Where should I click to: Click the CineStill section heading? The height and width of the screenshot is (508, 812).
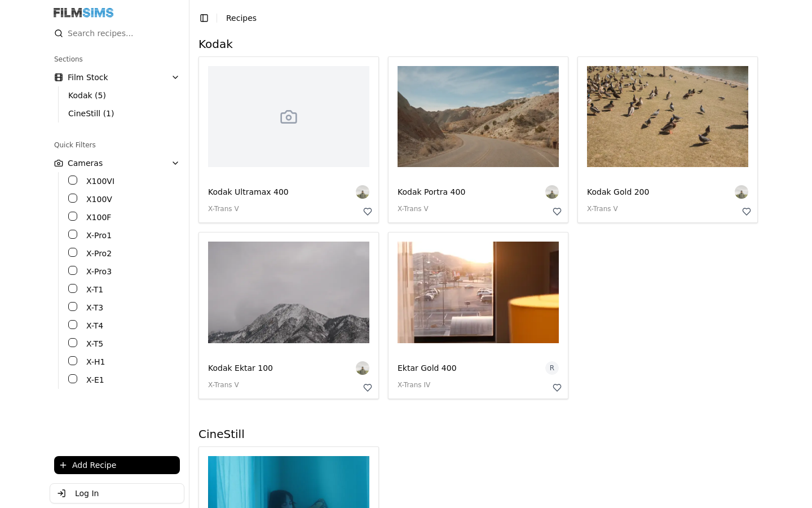coord(222,434)
